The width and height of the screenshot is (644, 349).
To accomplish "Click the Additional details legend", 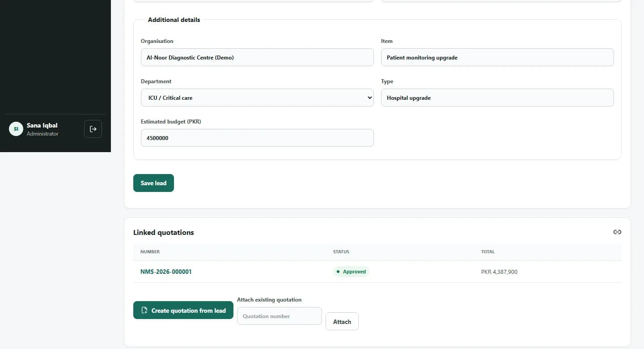I will click(x=174, y=20).
